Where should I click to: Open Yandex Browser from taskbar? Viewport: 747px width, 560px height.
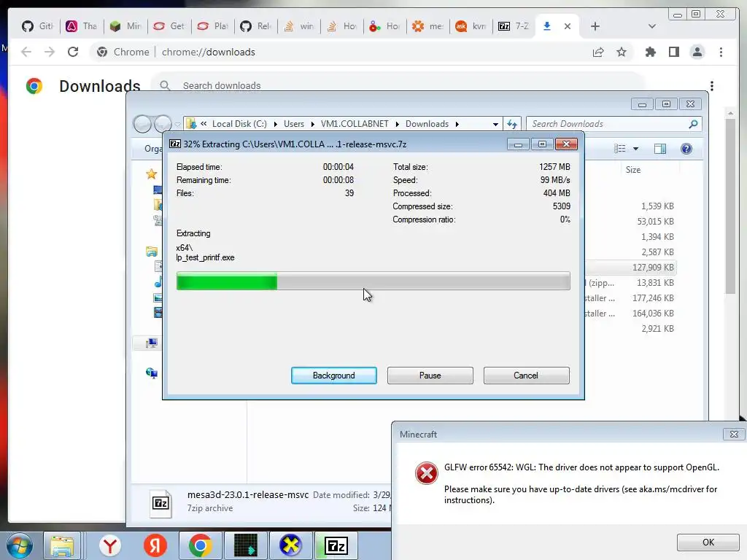[x=110, y=546]
